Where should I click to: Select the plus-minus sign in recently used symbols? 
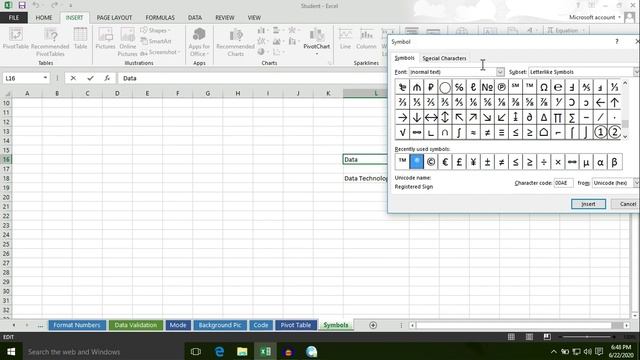pyautogui.click(x=487, y=162)
